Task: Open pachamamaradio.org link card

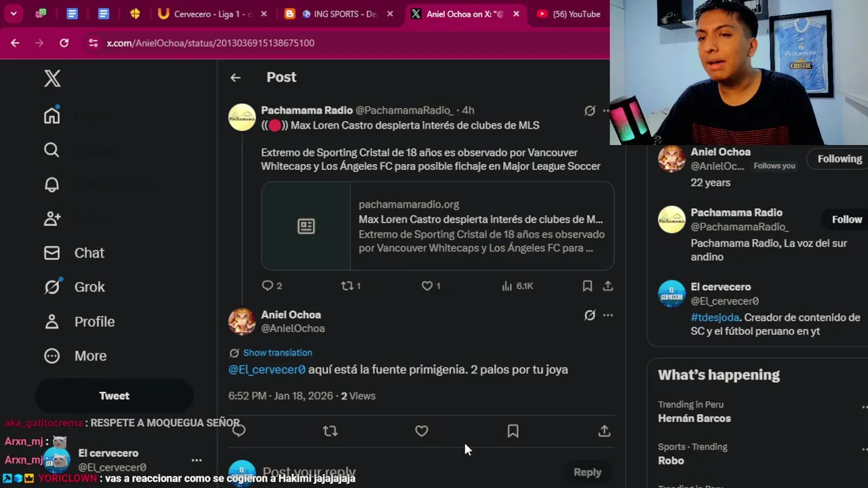Action: 437,226
